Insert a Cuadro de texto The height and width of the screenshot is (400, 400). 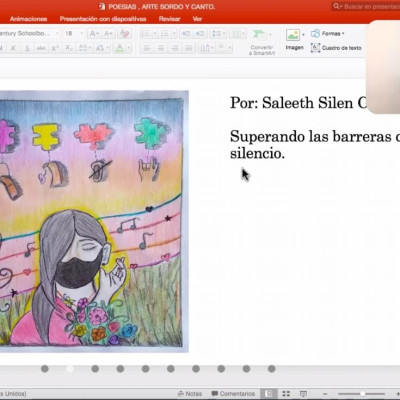[x=336, y=48]
